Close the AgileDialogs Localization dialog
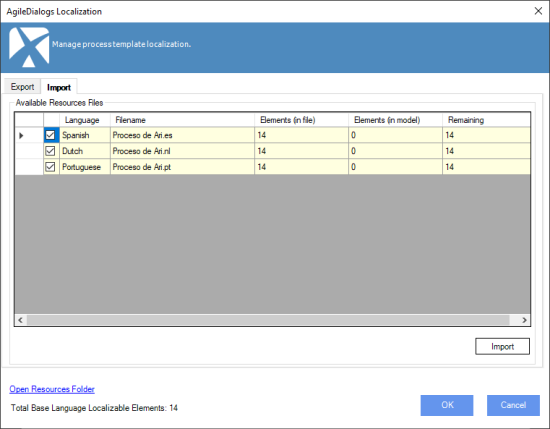This screenshot has height=429, width=550. (x=538, y=11)
